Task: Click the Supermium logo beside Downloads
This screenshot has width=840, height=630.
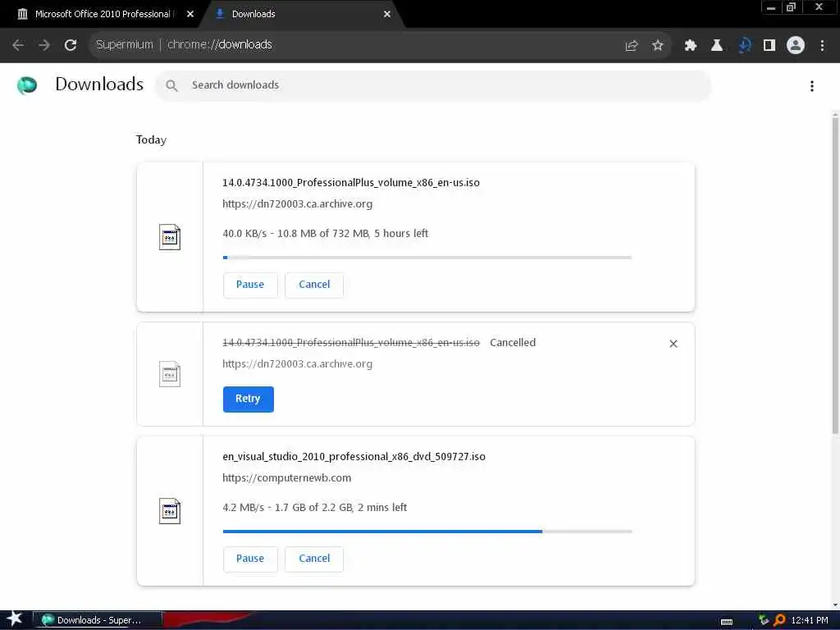Action: tap(27, 84)
